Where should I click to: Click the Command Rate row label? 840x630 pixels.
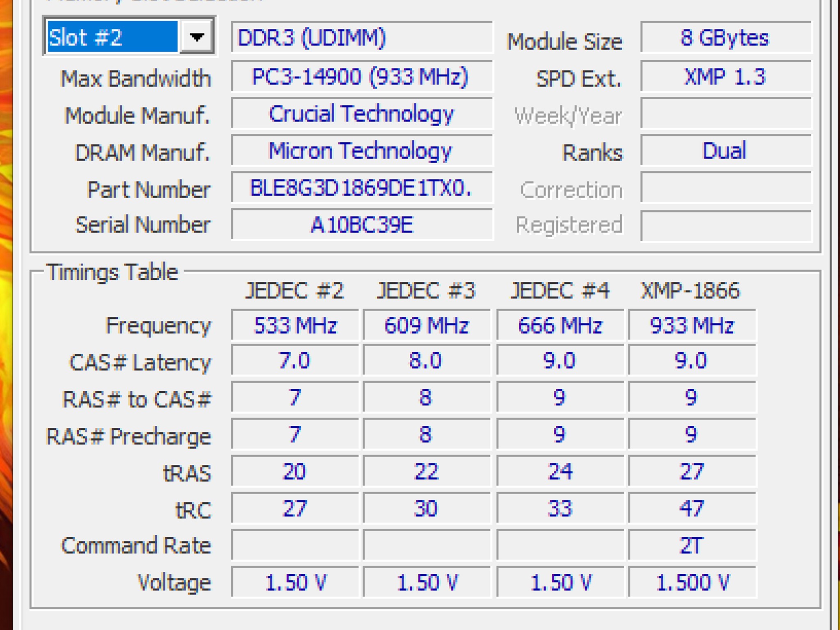(x=136, y=546)
